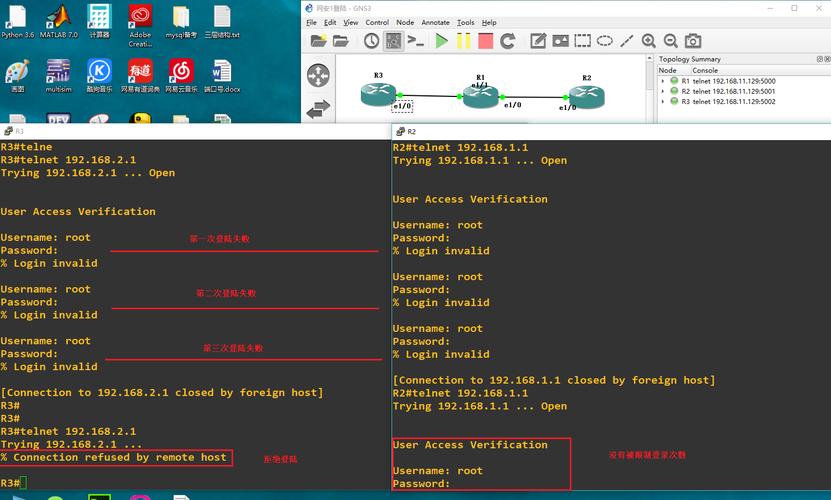Select the Insert picture tool

pyautogui.click(x=560, y=41)
